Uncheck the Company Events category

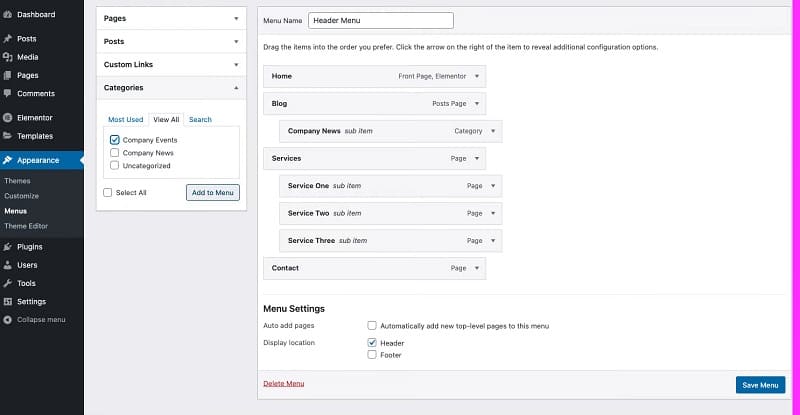(x=114, y=140)
